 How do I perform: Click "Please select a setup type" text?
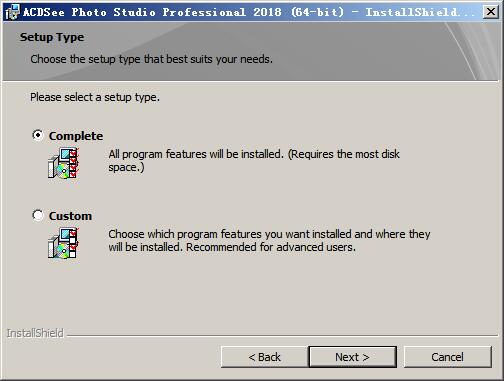(95, 97)
